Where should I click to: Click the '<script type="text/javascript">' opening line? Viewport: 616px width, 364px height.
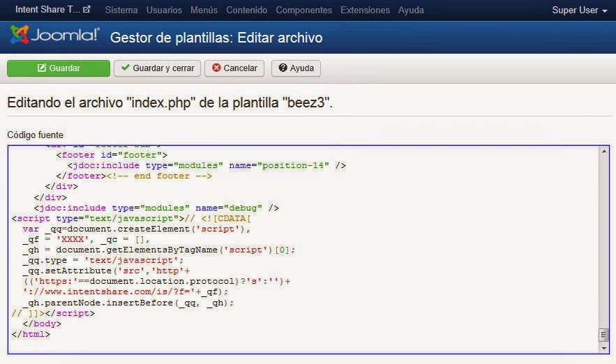point(131,218)
